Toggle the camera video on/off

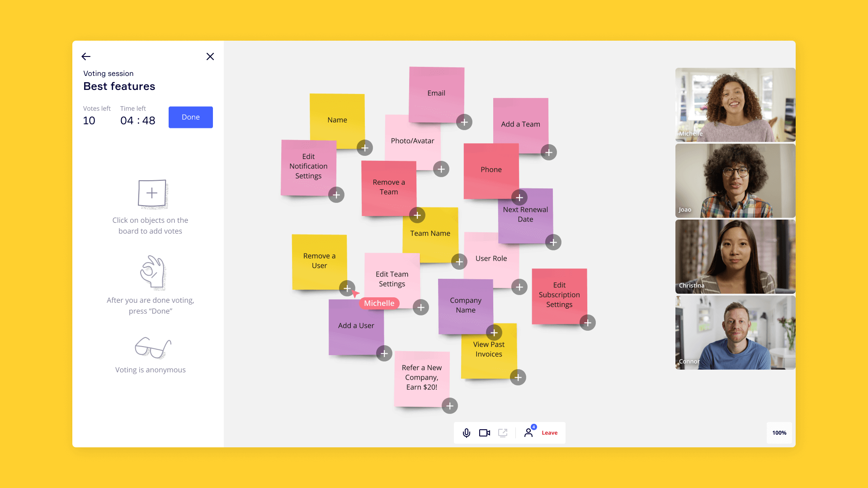tap(485, 432)
